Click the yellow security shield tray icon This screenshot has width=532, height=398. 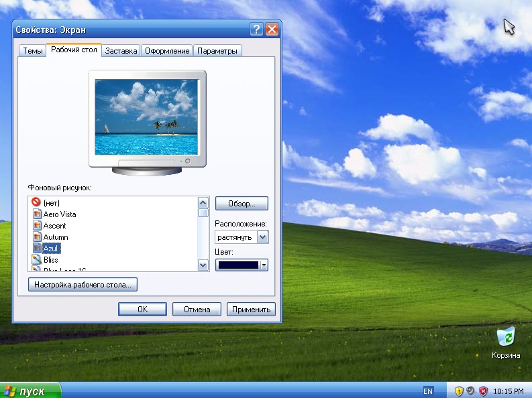[458, 391]
